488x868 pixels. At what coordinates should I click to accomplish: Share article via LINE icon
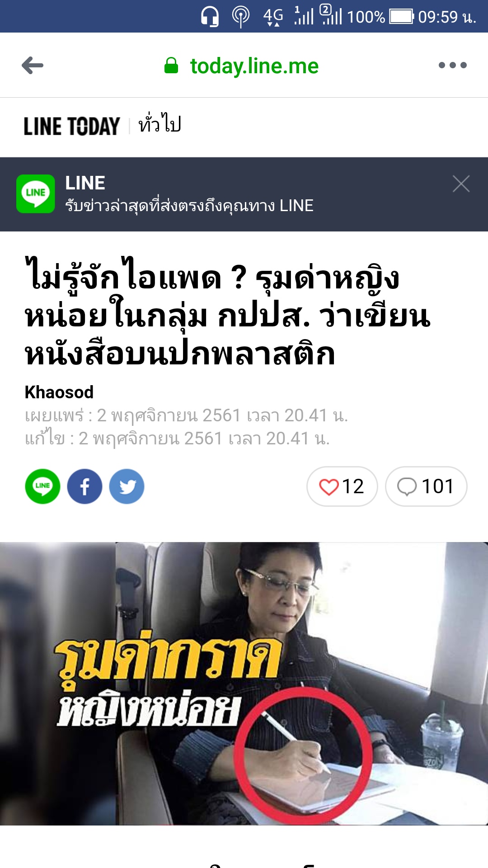coord(42,486)
